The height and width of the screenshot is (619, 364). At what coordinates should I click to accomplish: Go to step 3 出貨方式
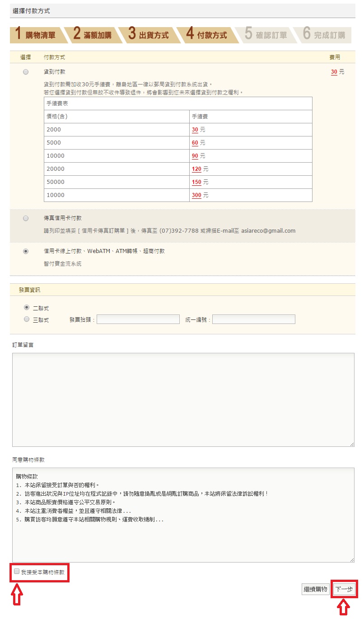click(149, 35)
